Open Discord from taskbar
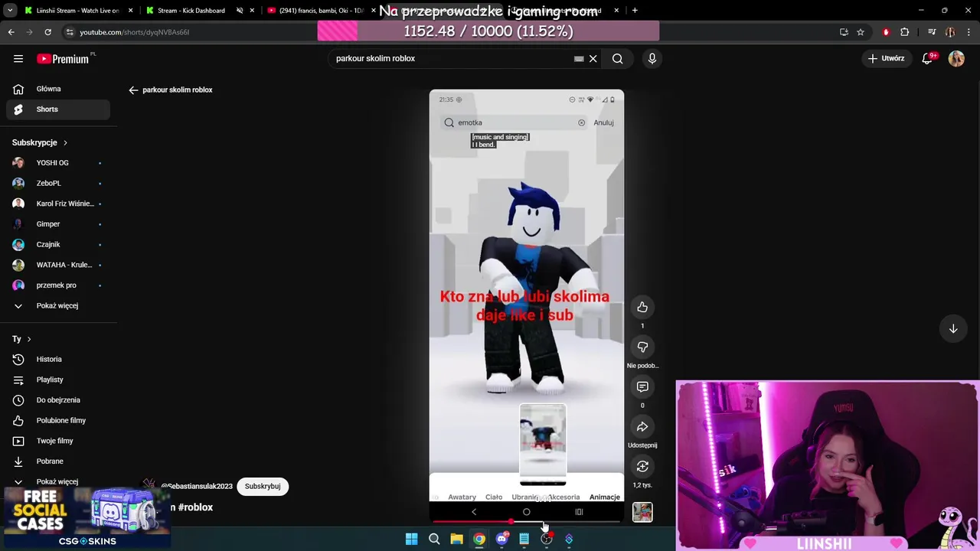Image resolution: width=980 pixels, height=551 pixels. tap(501, 539)
